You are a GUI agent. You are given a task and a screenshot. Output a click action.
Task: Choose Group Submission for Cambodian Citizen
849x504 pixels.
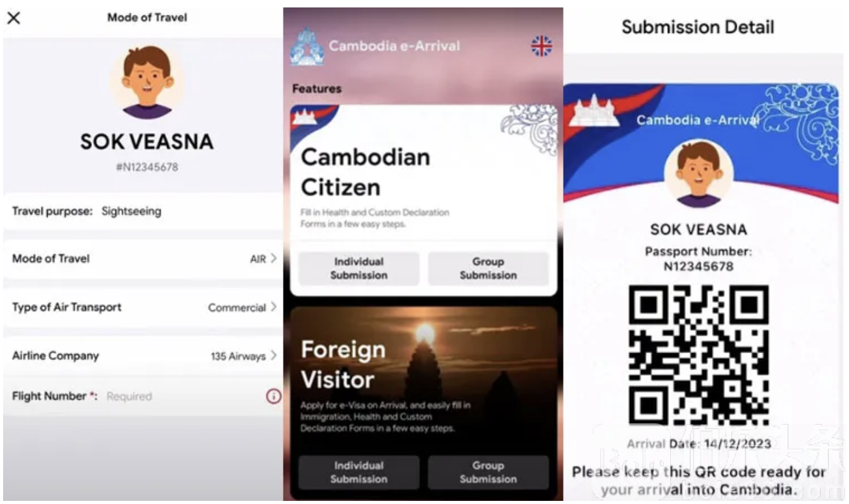488,269
